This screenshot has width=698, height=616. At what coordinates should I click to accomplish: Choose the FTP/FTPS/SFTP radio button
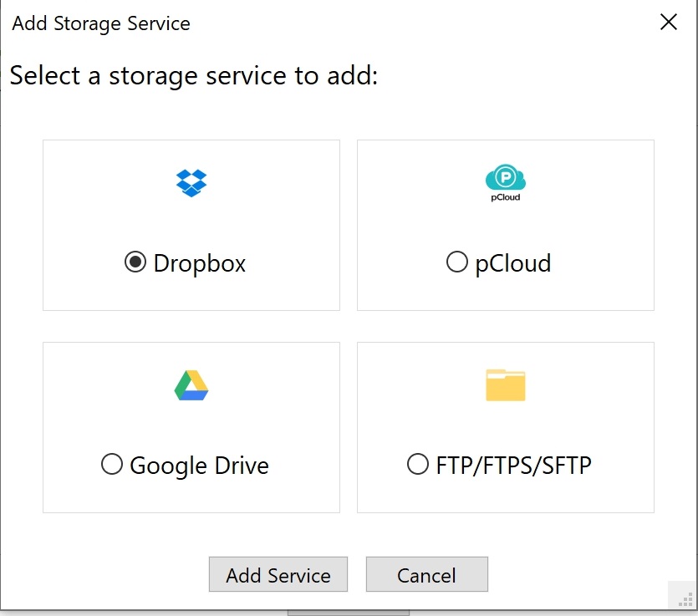[418, 464]
